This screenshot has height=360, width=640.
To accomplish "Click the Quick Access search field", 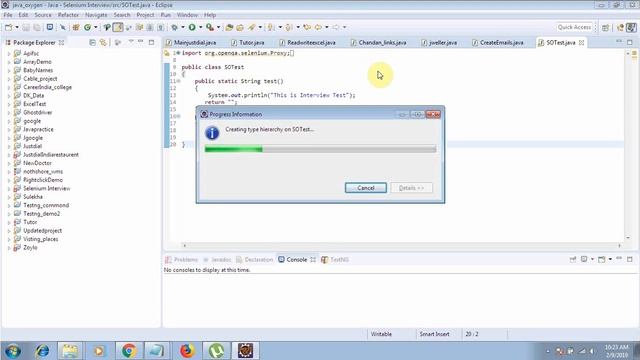I will [574, 27].
